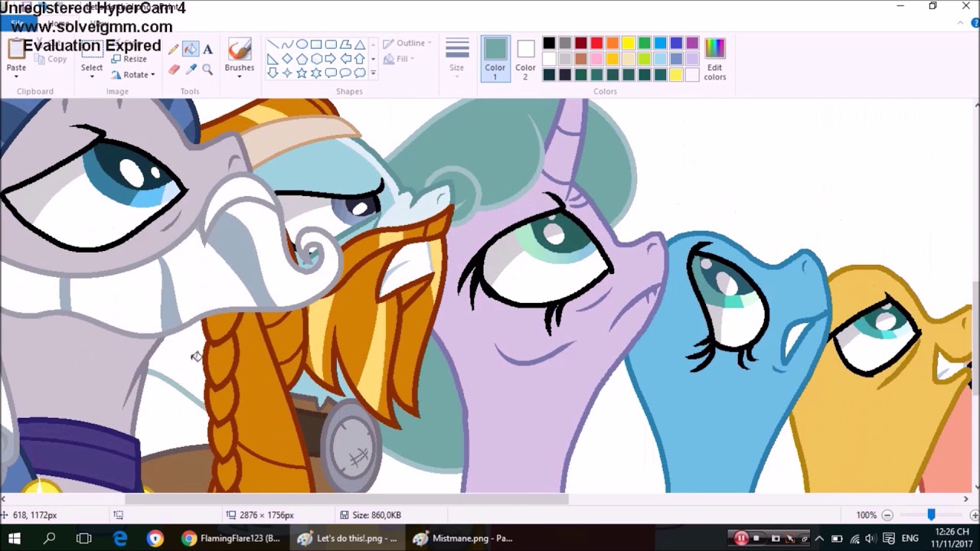Choose the Left arrow shape
Image resolution: width=980 pixels, height=551 pixels.
tap(345, 59)
